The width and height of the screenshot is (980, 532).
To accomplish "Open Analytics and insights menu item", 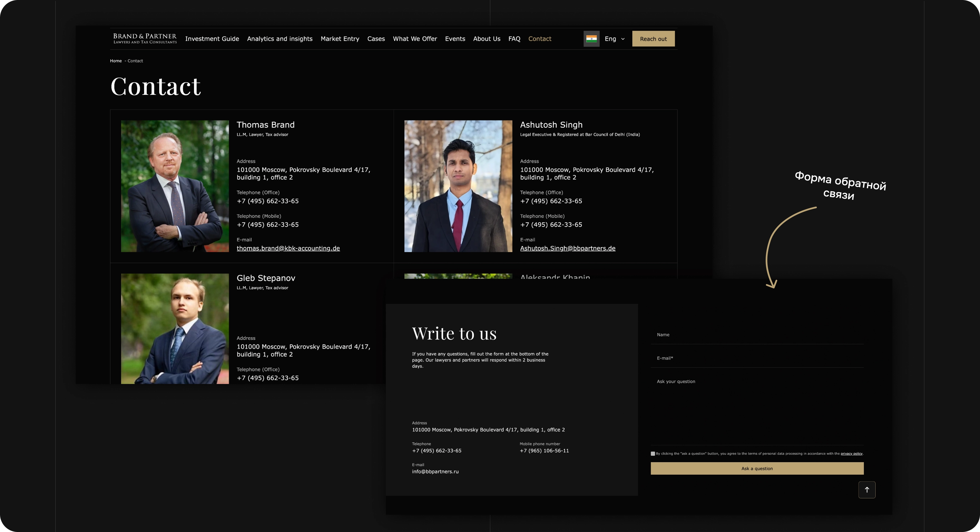I will pos(280,39).
